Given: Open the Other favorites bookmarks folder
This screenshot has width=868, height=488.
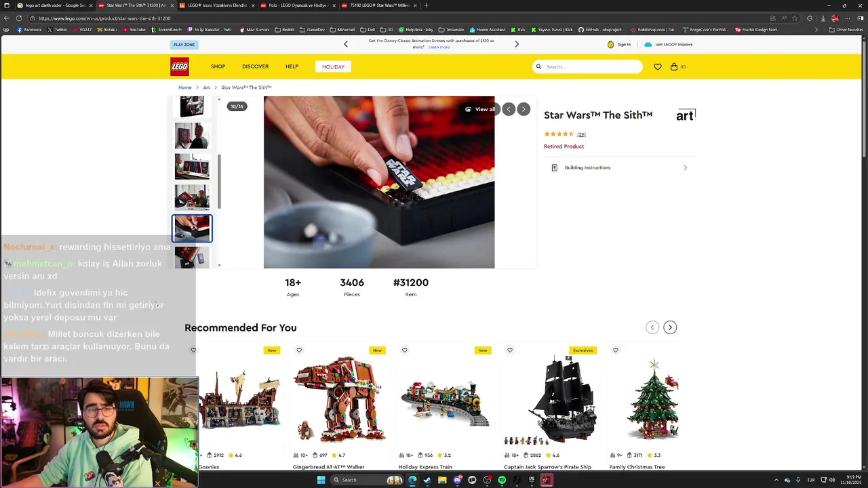Looking at the screenshot, I should pos(846,30).
